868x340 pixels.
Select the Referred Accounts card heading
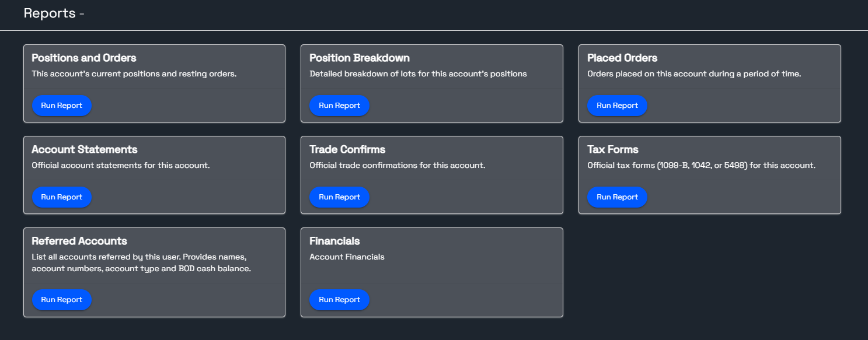(x=79, y=241)
